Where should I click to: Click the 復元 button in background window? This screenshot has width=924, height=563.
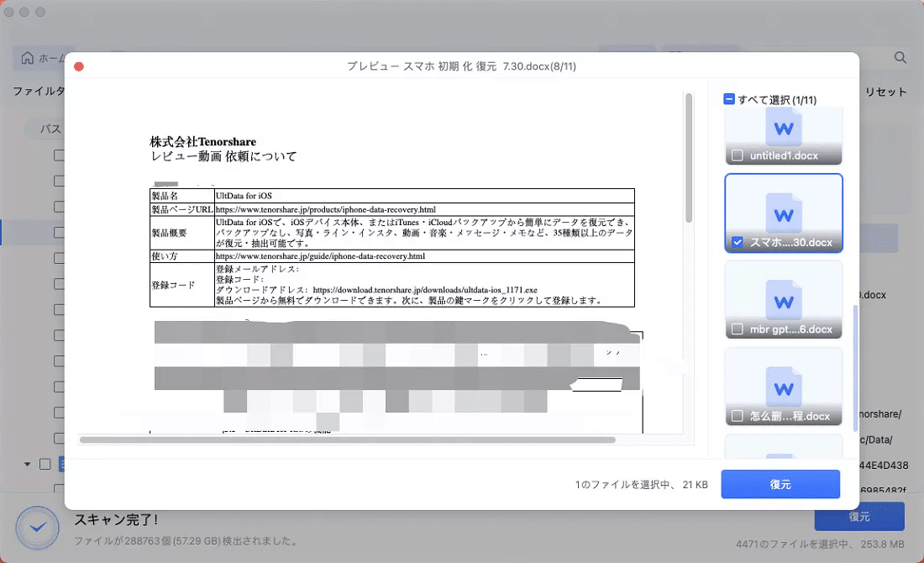[x=859, y=517]
